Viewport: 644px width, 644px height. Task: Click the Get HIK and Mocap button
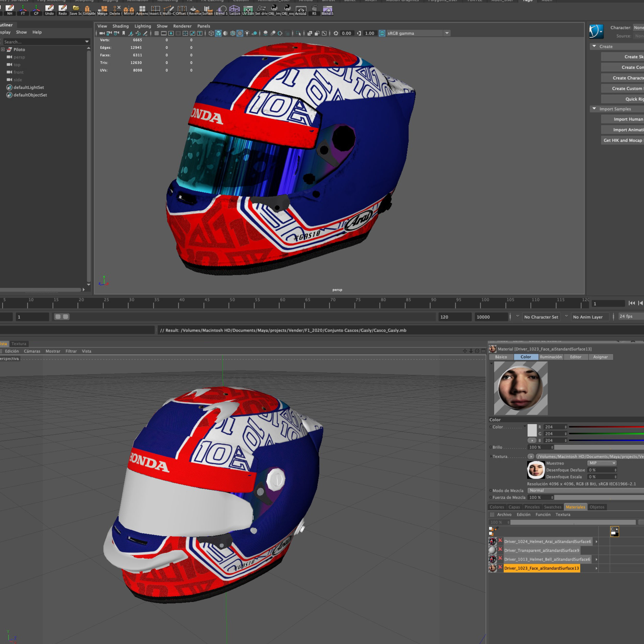[622, 140]
